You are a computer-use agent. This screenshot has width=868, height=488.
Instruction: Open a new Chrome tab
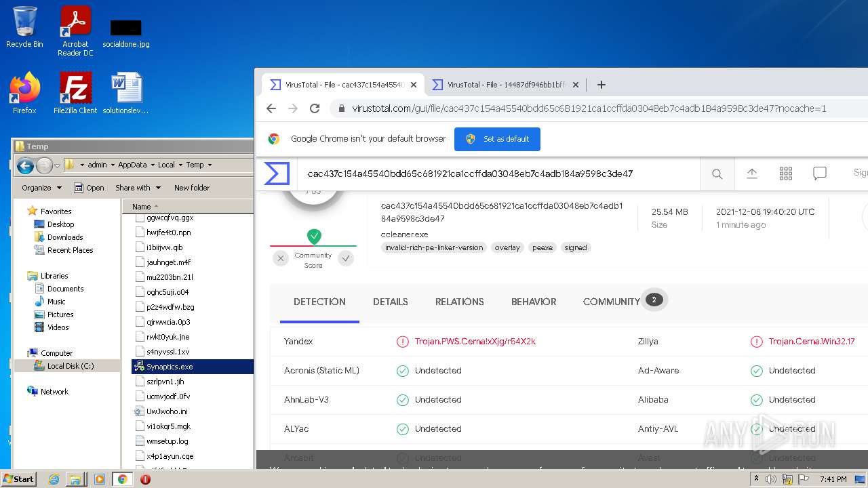(x=601, y=85)
